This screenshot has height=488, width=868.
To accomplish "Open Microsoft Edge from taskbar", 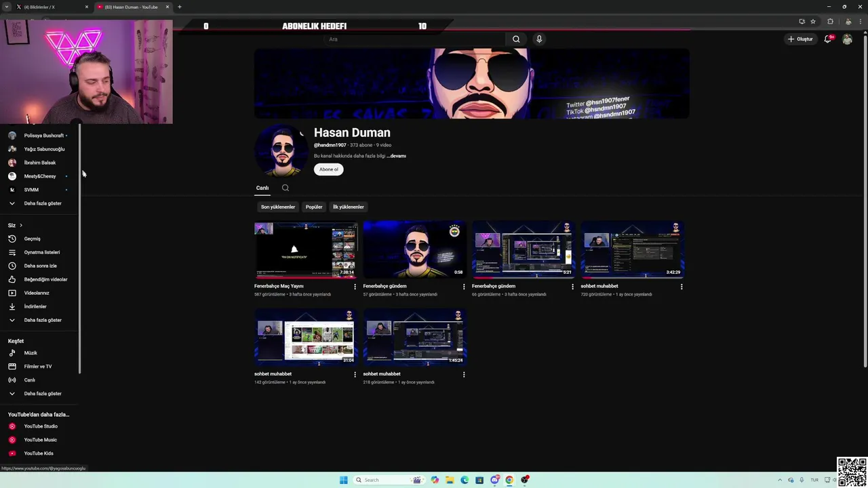I will click(x=465, y=480).
